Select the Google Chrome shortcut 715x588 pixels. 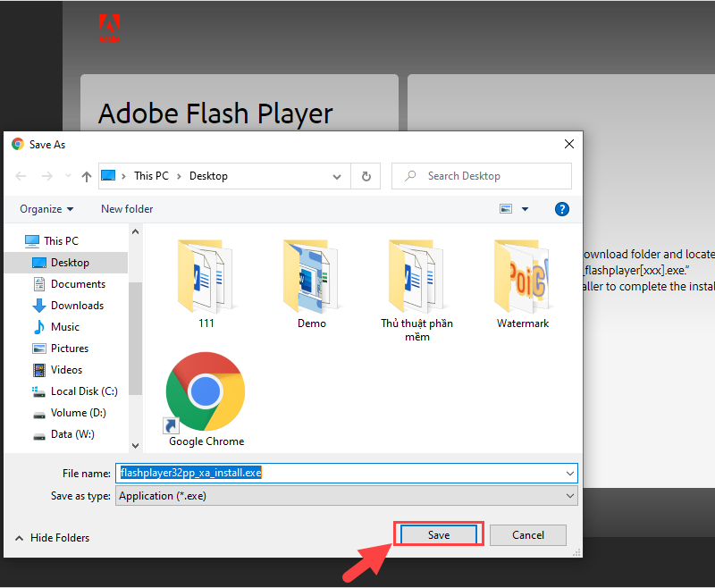click(206, 398)
